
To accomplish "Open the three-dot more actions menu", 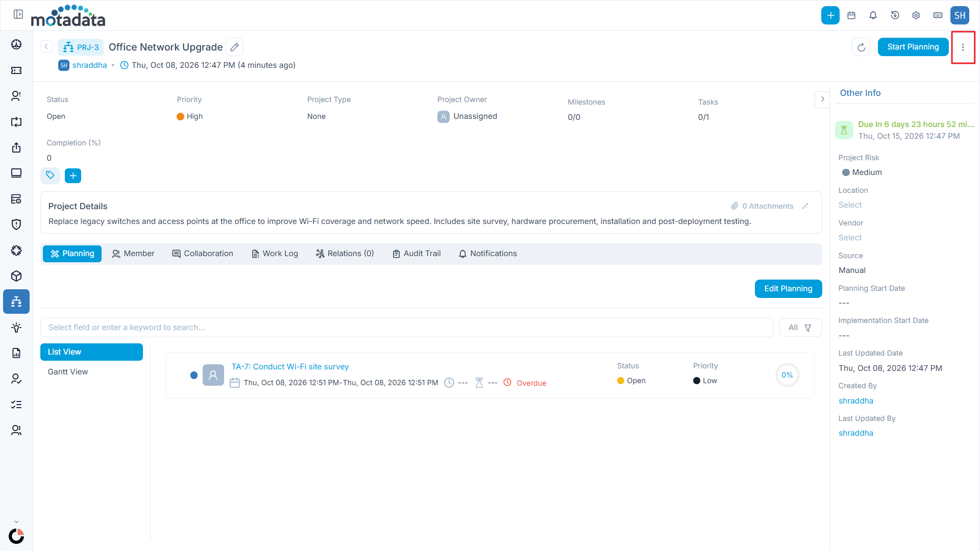I will click(963, 47).
